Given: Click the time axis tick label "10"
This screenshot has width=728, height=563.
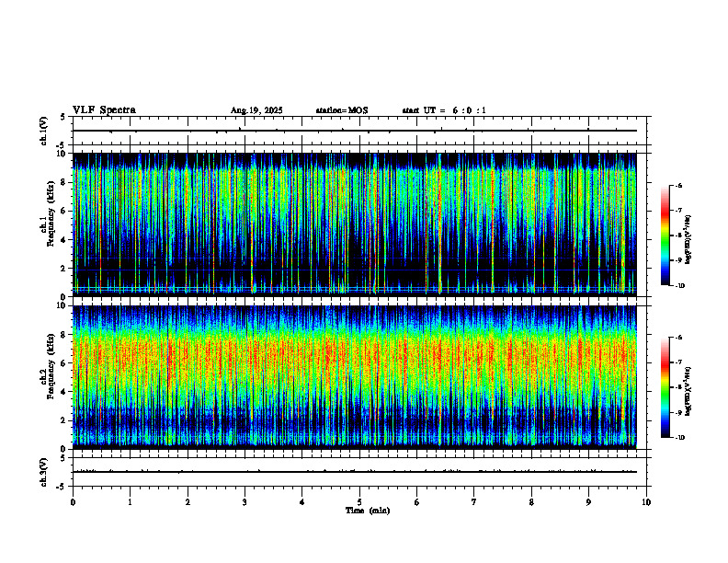Looking at the screenshot, I should (646, 502).
